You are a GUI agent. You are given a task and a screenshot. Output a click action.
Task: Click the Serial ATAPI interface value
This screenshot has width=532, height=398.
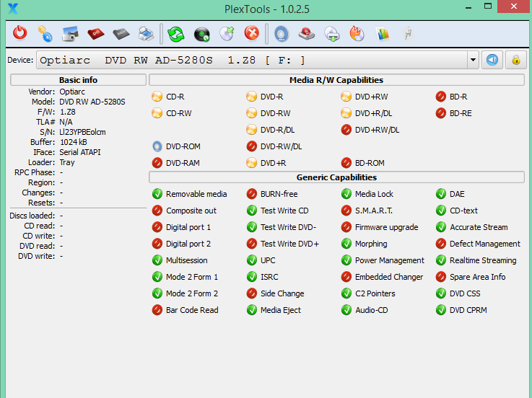(79, 152)
